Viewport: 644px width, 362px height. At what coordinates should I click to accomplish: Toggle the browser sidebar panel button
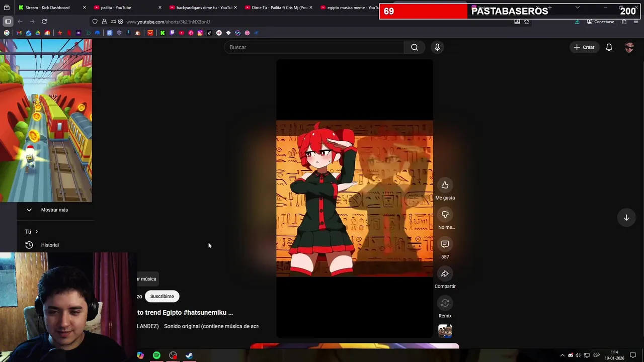click(x=8, y=22)
